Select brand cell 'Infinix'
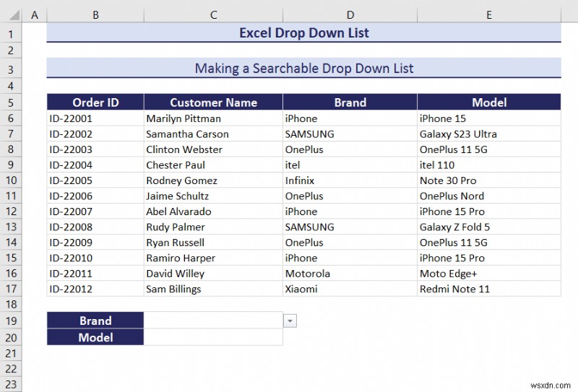Screen dimensions: 578x392 point(350,180)
